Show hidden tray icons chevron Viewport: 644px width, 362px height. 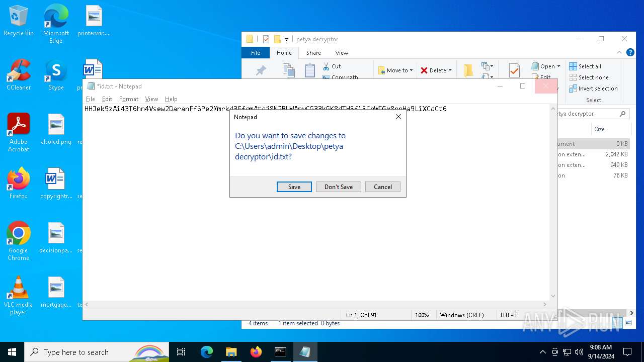542,352
